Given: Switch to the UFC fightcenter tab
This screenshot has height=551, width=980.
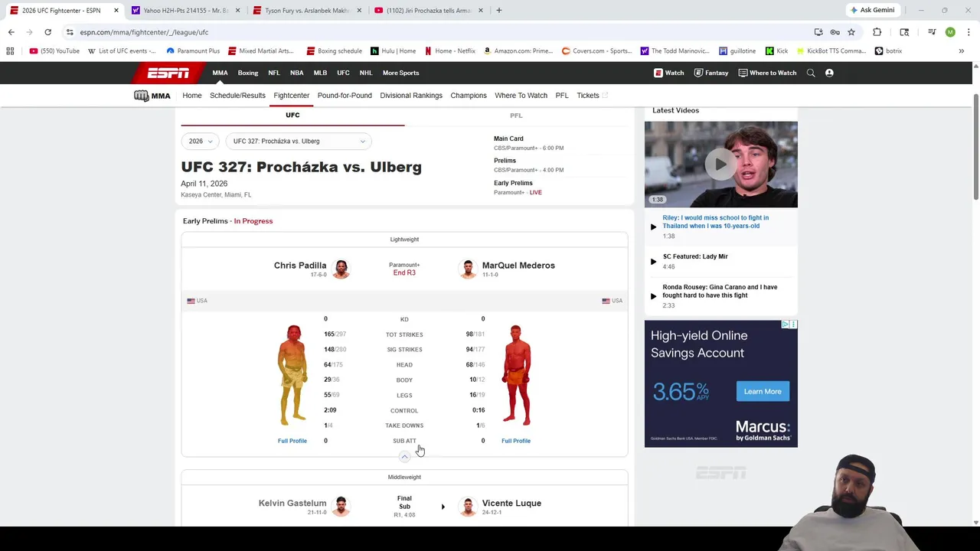Looking at the screenshot, I should pyautogui.click(x=292, y=115).
